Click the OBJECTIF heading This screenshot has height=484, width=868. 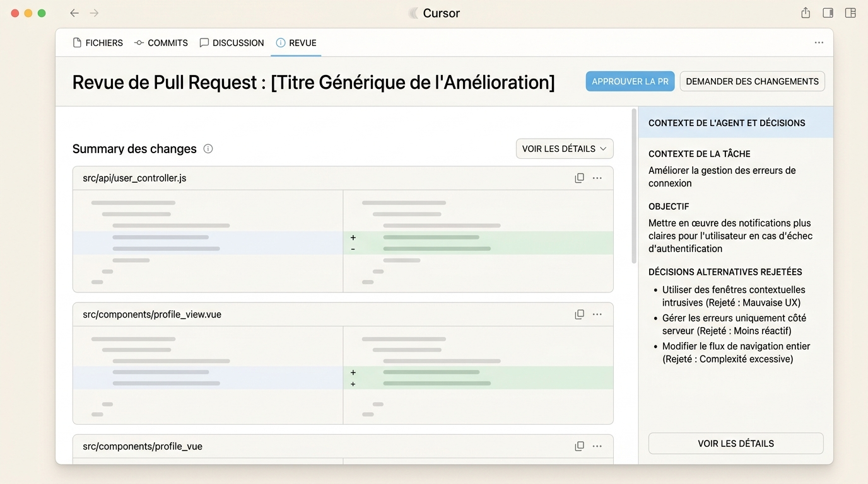pyautogui.click(x=669, y=207)
